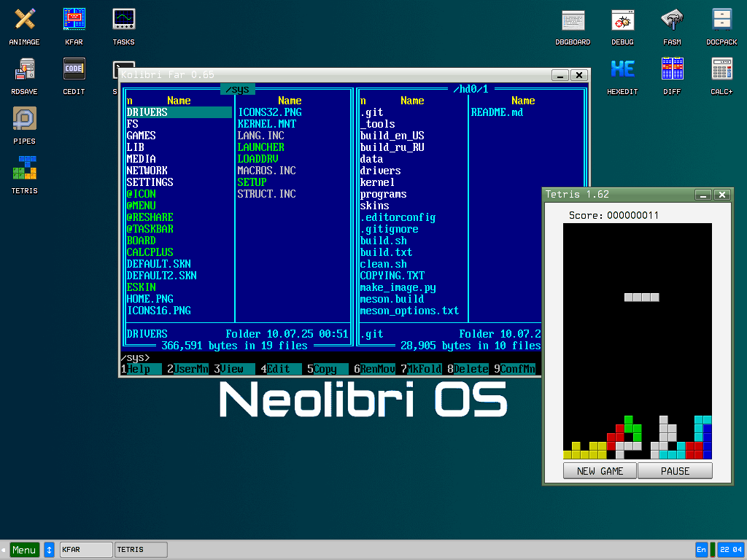Open the PIPES game icon
The width and height of the screenshot is (747, 560).
click(24, 125)
